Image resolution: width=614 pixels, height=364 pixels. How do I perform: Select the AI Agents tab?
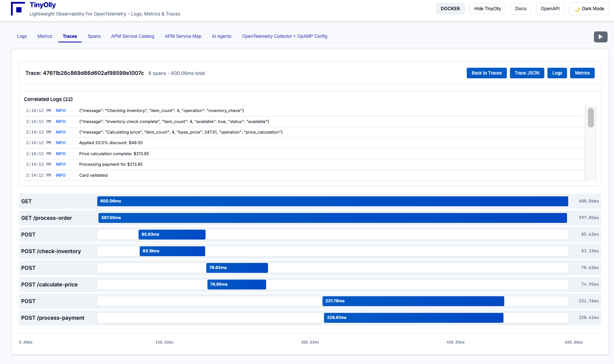[221, 36]
